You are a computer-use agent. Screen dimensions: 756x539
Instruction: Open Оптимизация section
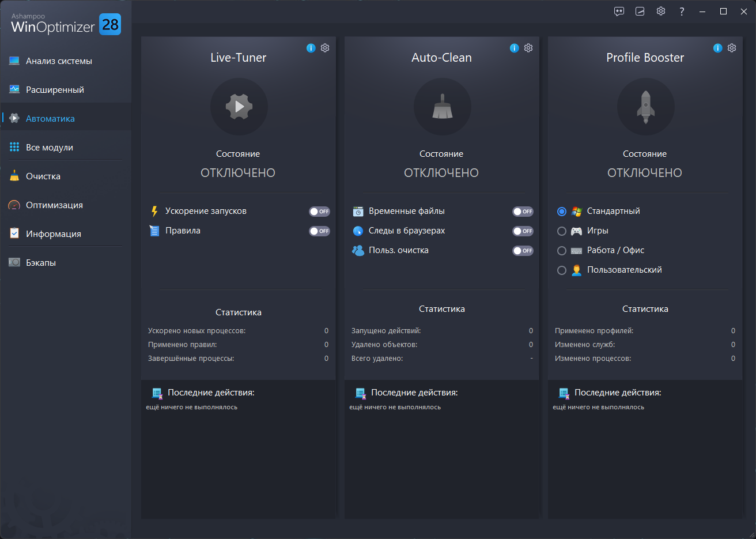pyautogui.click(x=66, y=205)
